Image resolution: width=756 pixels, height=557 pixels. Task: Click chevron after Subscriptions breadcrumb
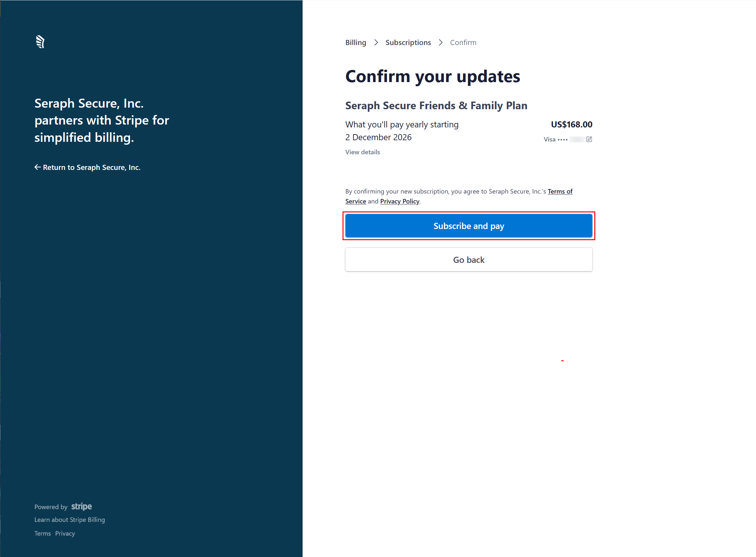coord(440,42)
